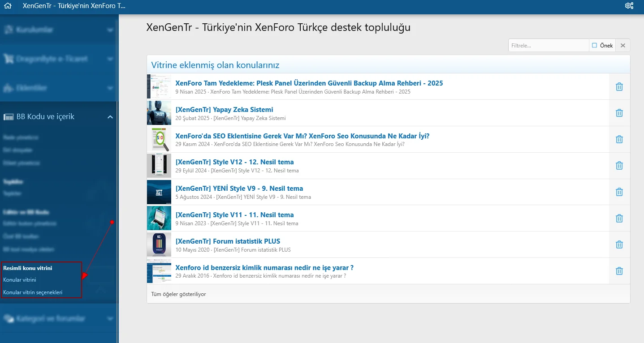Select Konular vitrin seçenekleri menu item
The image size is (644, 343).
(33, 292)
